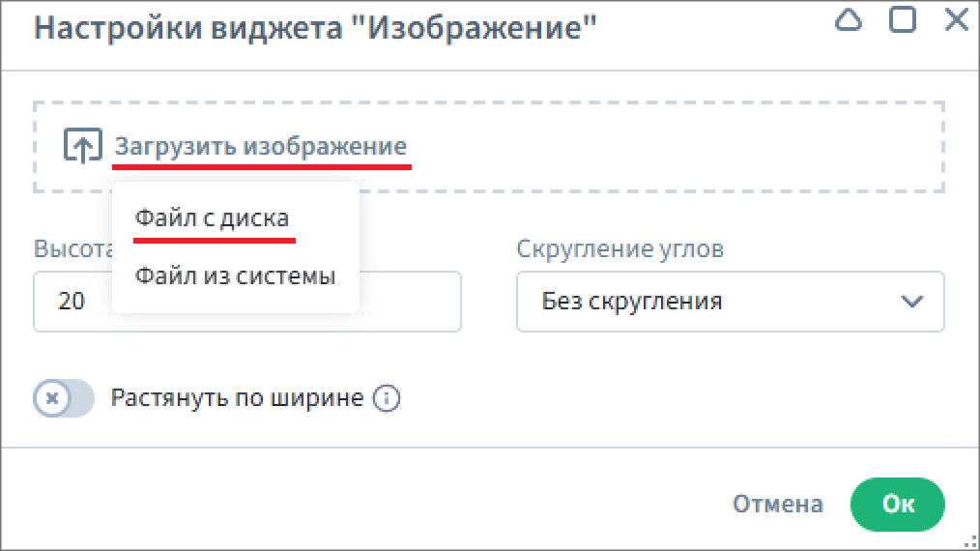
Task: Click the upload image arrow icon
Action: click(82, 147)
